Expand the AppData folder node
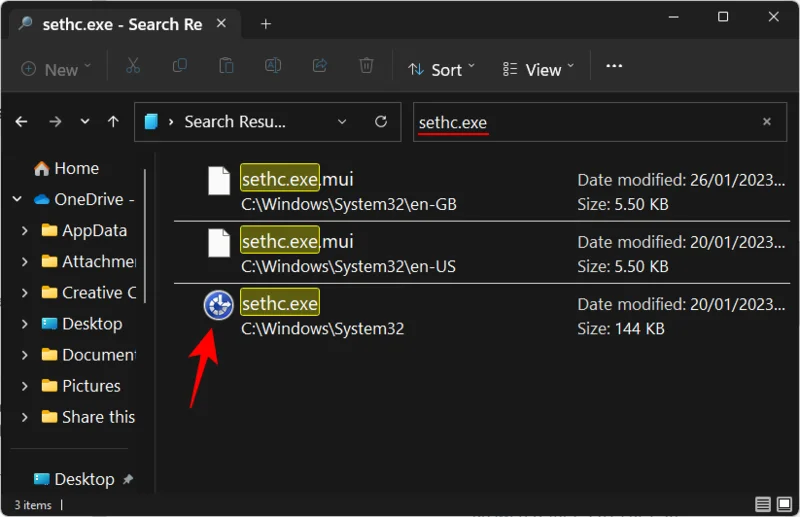The height and width of the screenshot is (517, 800). (x=24, y=230)
